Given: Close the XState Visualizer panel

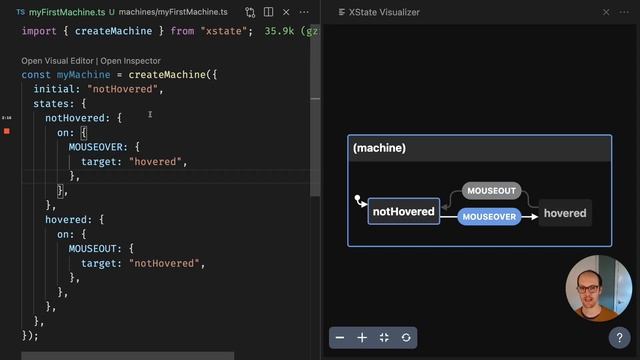Looking at the screenshot, I should (606, 12).
